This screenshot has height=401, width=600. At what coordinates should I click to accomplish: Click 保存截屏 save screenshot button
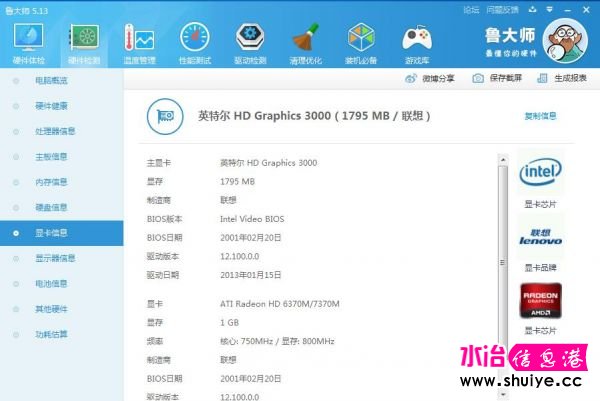click(x=499, y=78)
